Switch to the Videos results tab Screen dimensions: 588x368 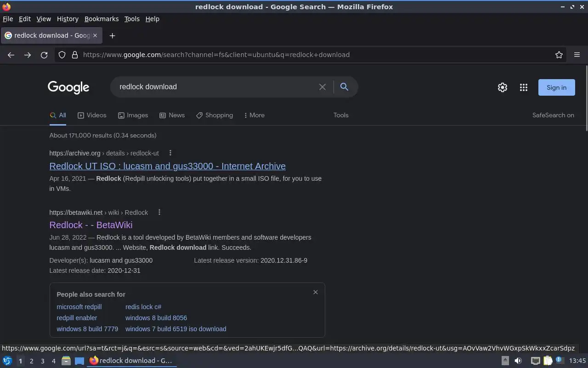point(92,115)
